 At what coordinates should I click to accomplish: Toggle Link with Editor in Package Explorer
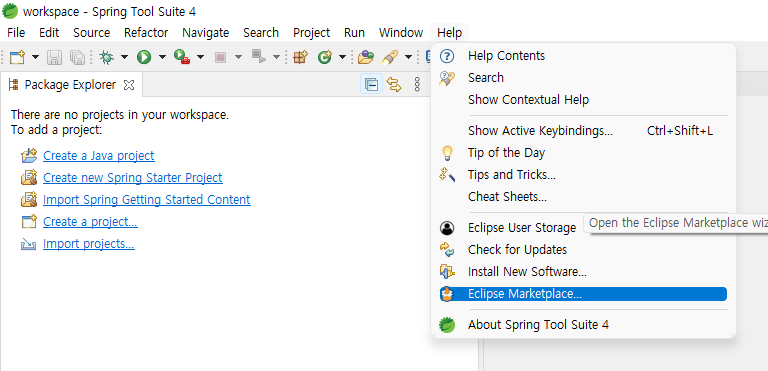click(x=394, y=85)
